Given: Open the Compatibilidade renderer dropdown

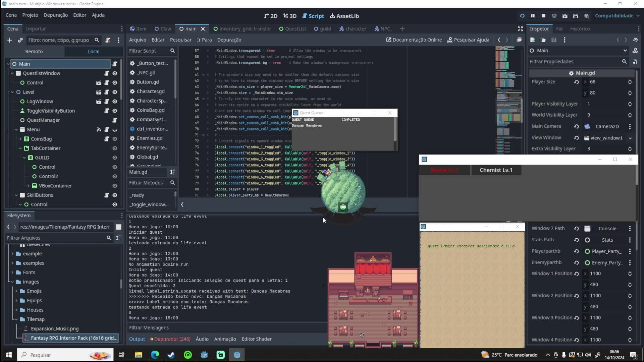Looking at the screenshot, I should click(x=617, y=16).
